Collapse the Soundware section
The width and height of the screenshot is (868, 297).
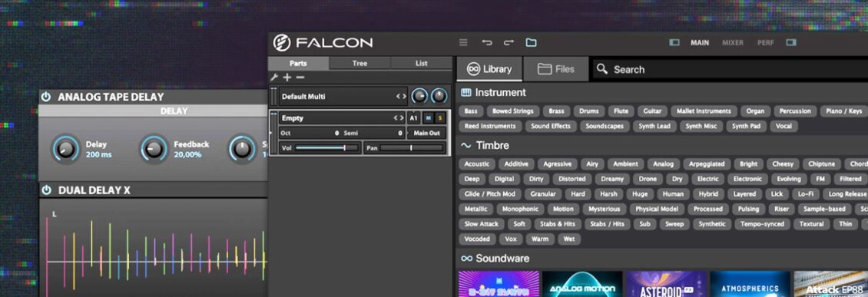point(467,259)
